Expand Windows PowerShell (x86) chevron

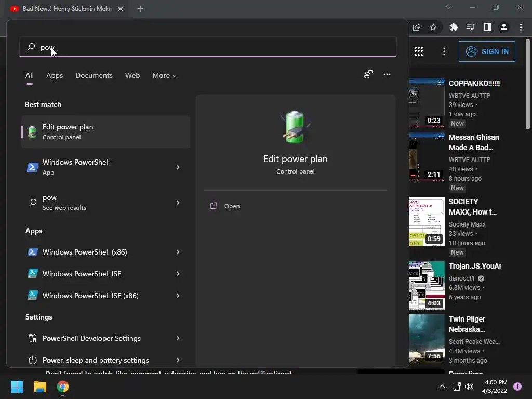[178, 252]
